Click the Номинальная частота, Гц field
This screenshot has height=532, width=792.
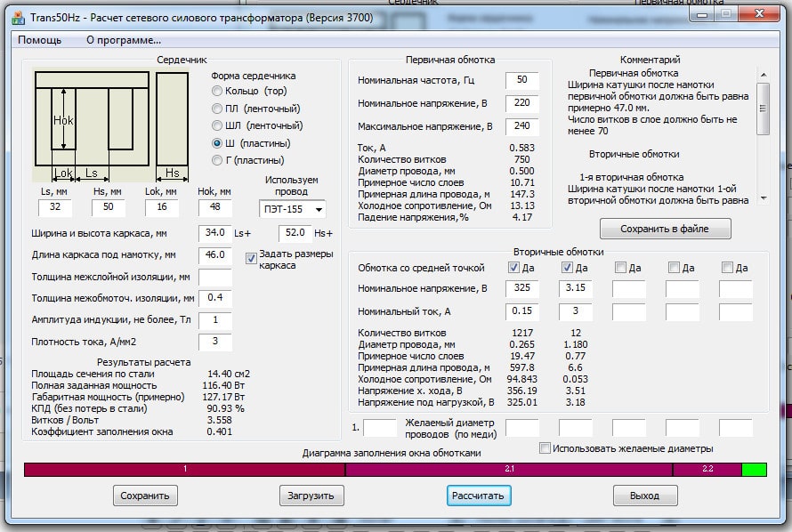521,80
